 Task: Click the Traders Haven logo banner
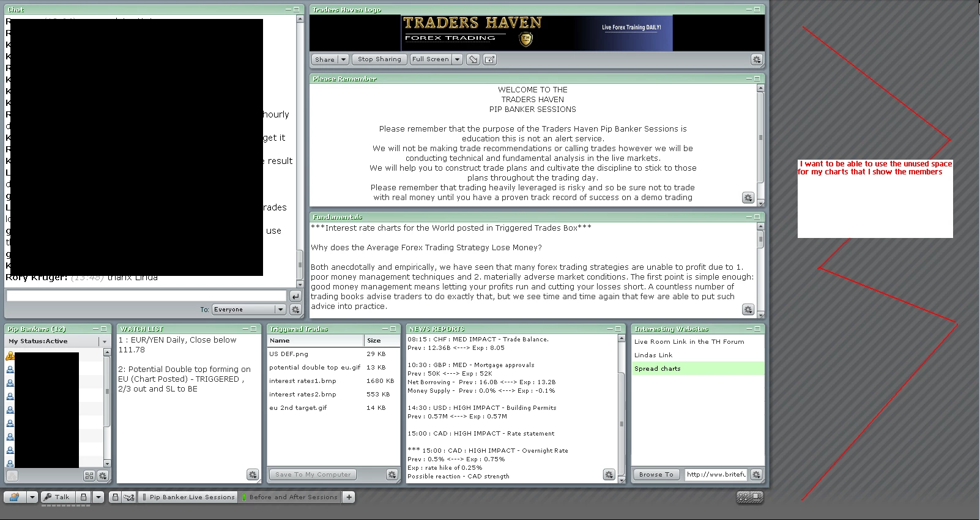(537, 33)
